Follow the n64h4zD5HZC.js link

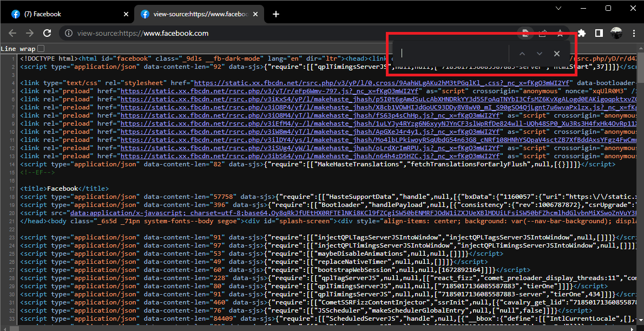pos(310,156)
